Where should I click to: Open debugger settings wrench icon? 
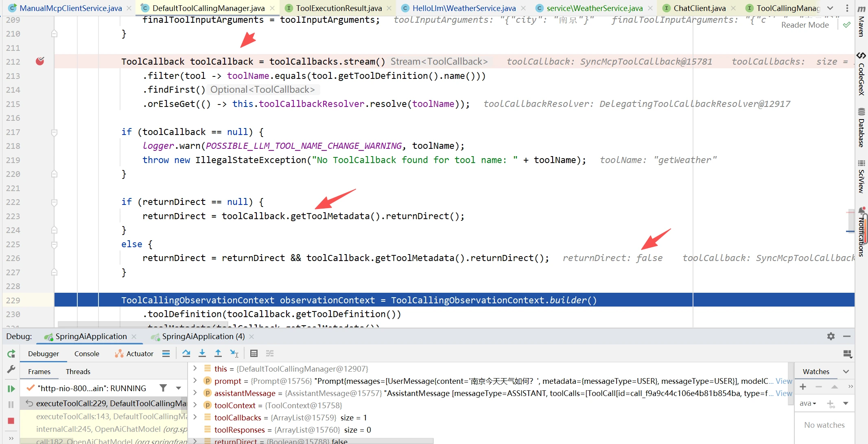tap(11, 369)
